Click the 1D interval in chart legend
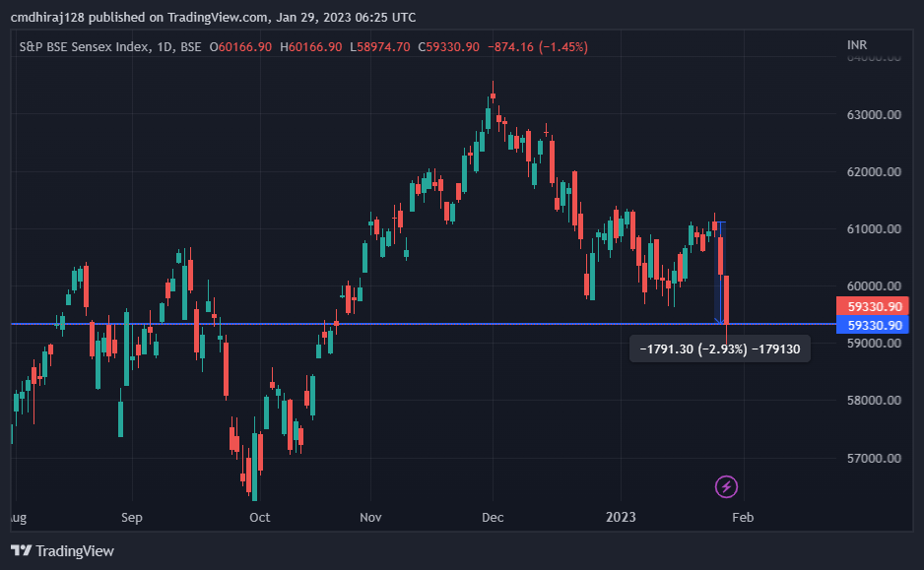Viewport: 924px width, 570px height. (165, 47)
